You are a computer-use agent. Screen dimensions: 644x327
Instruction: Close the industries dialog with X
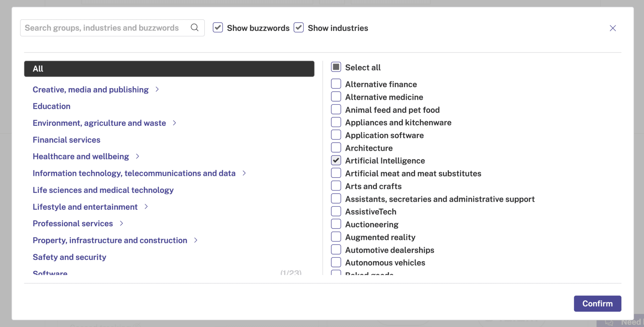pos(613,28)
